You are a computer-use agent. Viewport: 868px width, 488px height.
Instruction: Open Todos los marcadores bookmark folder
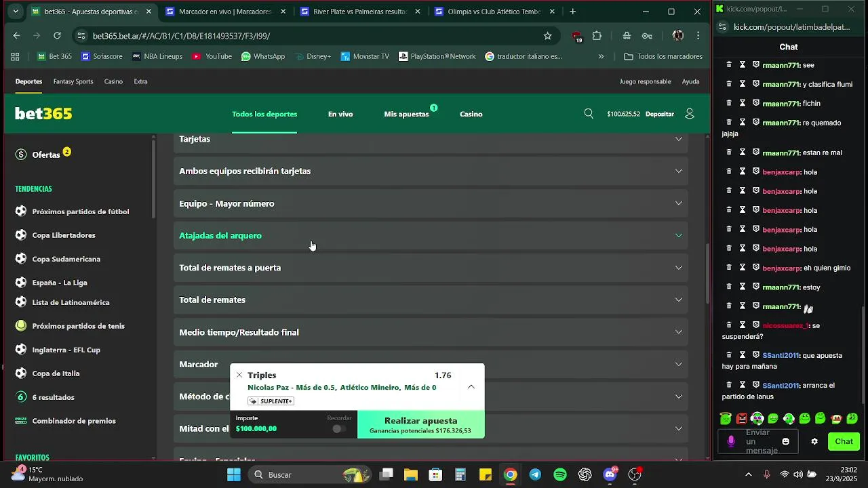tap(663, 56)
